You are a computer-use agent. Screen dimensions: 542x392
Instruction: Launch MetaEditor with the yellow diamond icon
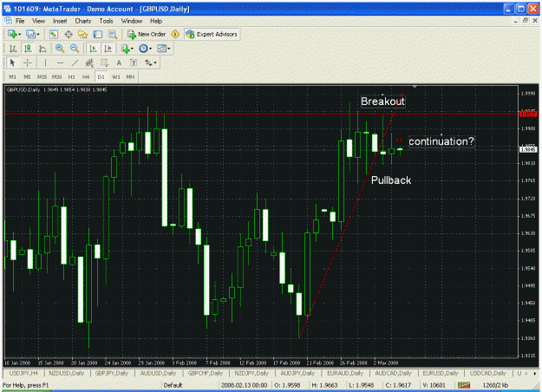tap(175, 34)
